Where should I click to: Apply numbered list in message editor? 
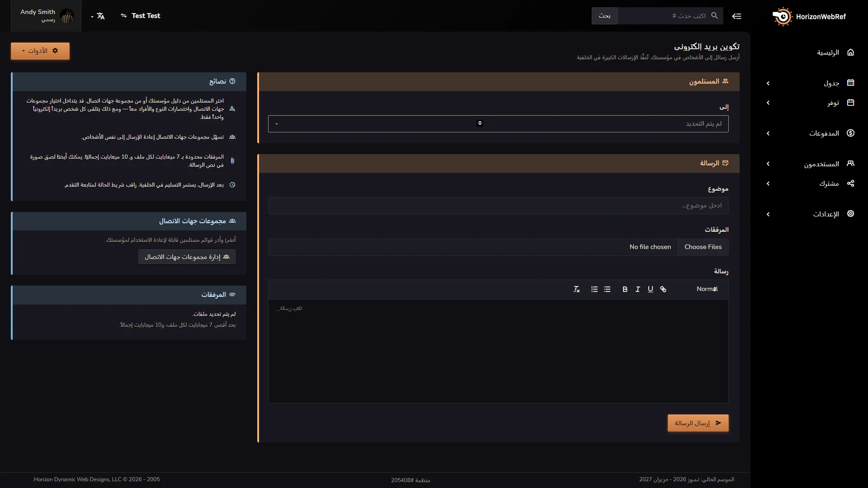point(594,289)
